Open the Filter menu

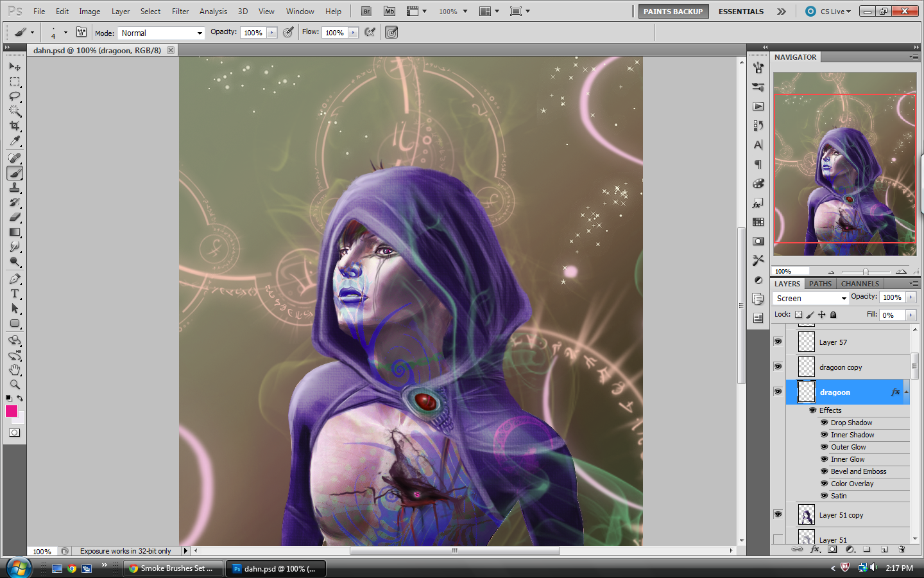(x=180, y=11)
